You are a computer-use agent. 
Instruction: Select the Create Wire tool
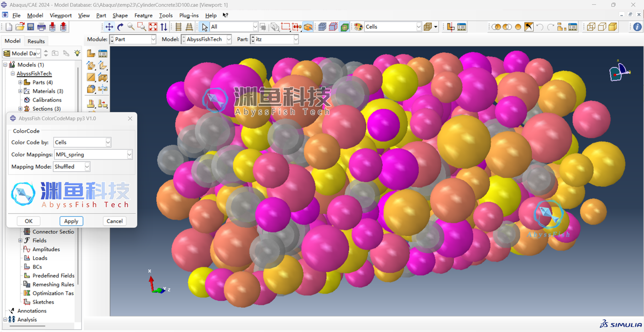click(91, 77)
